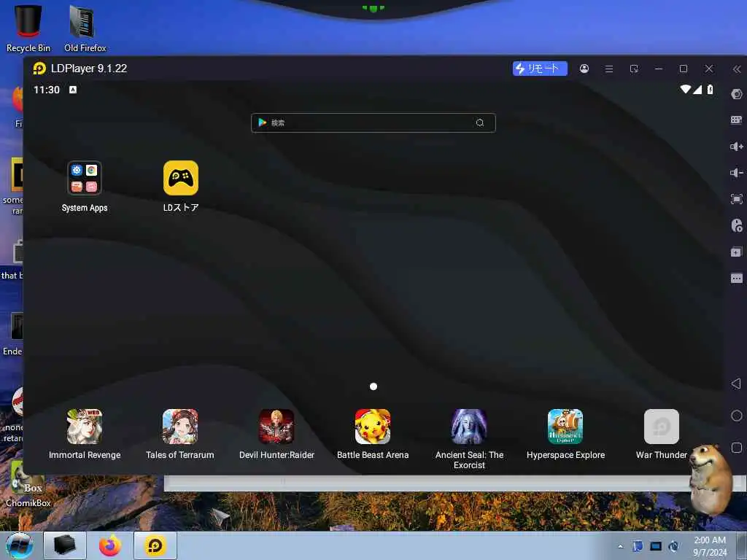Click the 11:30 clock in Android status bar
This screenshot has width=747, height=560.
[x=46, y=90]
